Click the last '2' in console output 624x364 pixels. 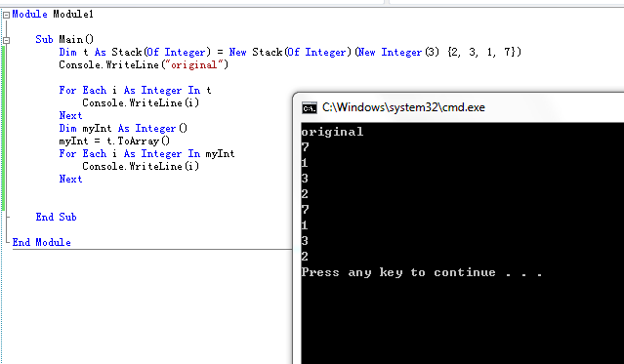tap(305, 257)
